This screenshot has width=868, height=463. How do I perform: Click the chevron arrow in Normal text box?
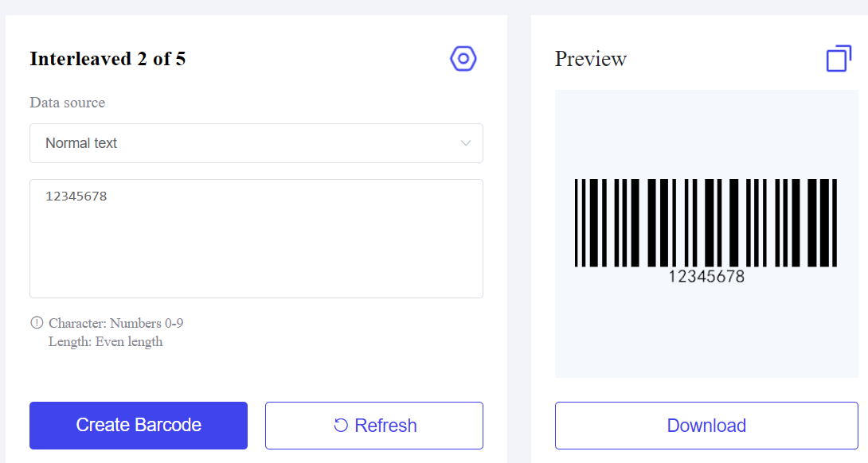(466, 143)
